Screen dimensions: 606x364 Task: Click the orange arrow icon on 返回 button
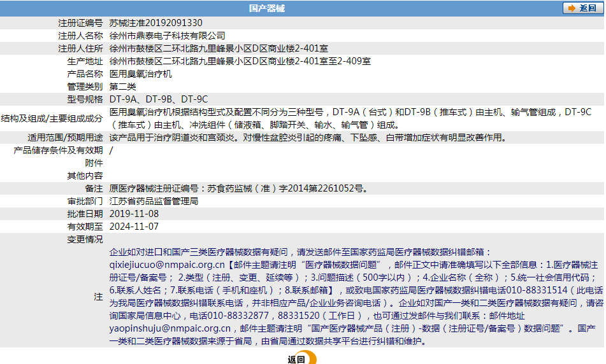click(572, 8)
